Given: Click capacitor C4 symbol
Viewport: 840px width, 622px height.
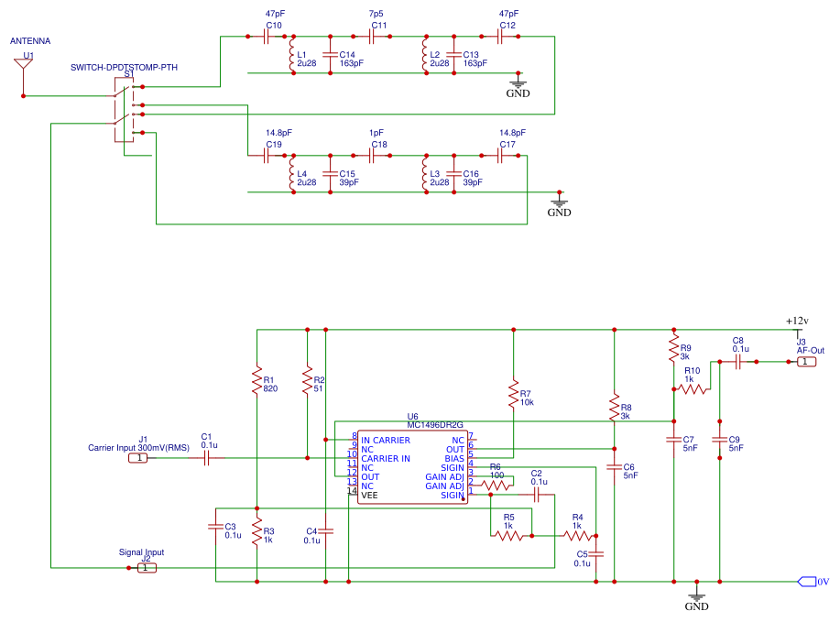Looking at the screenshot, I should point(326,531).
